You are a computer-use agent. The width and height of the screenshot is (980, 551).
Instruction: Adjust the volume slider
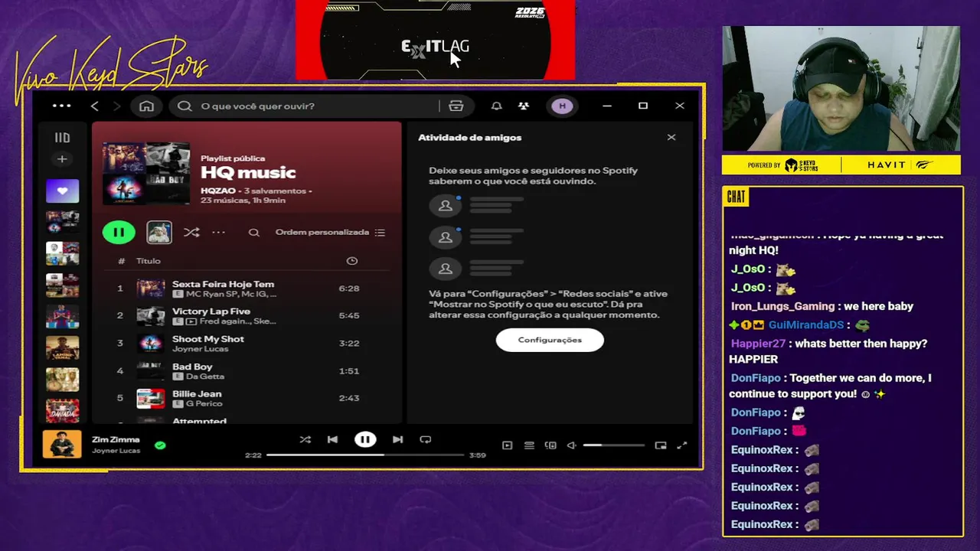(x=613, y=445)
